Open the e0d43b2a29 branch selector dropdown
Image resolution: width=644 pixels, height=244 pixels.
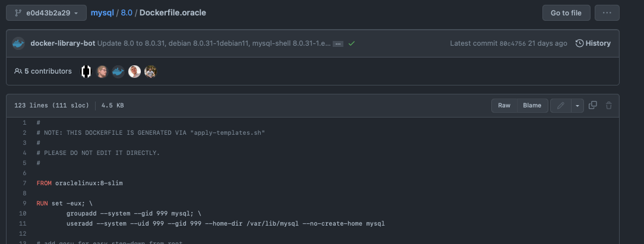click(46, 12)
